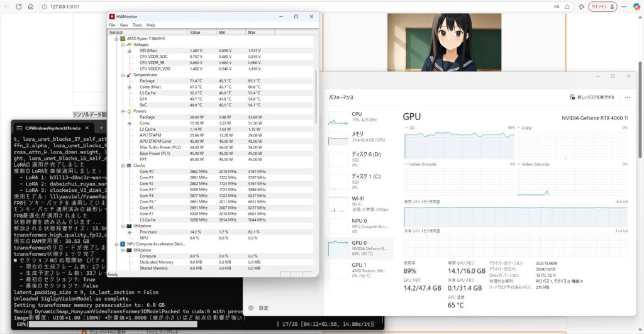Click the Temperatures thermometer icon

[129, 75]
